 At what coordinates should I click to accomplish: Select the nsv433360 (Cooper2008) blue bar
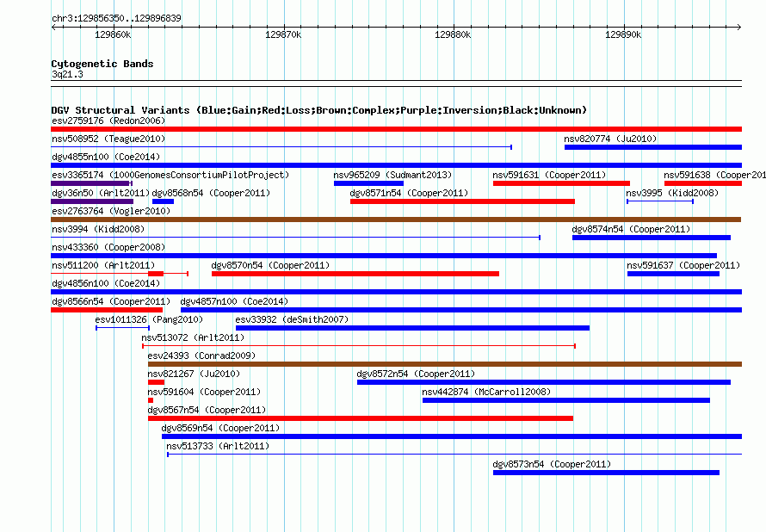[384, 256]
